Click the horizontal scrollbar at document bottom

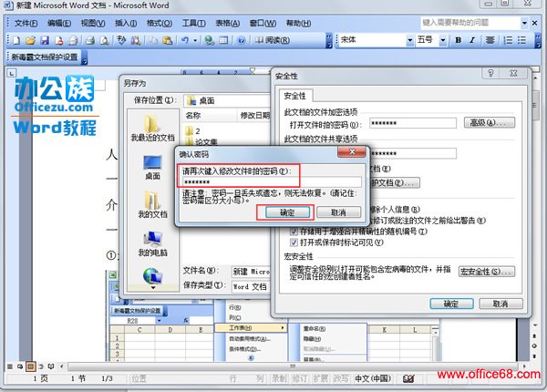(x=293, y=366)
